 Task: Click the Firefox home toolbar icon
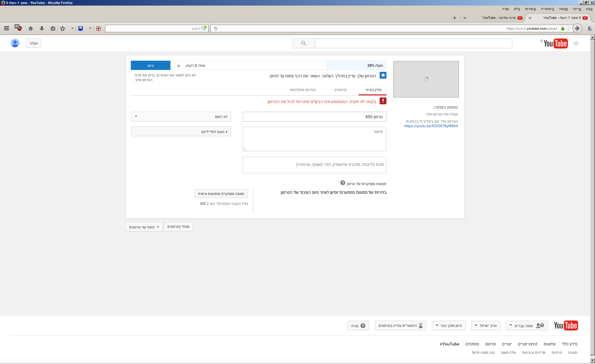pyautogui.click(x=30, y=28)
